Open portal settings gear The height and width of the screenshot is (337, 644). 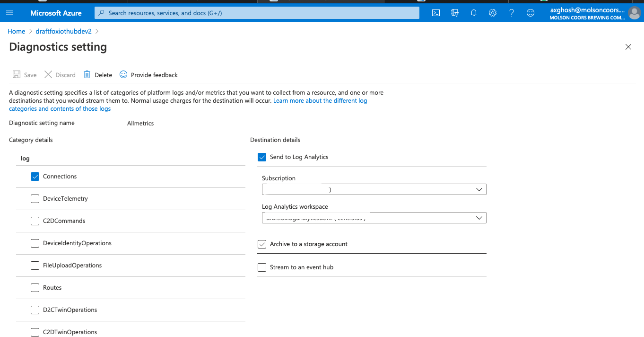click(x=493, y=13)
